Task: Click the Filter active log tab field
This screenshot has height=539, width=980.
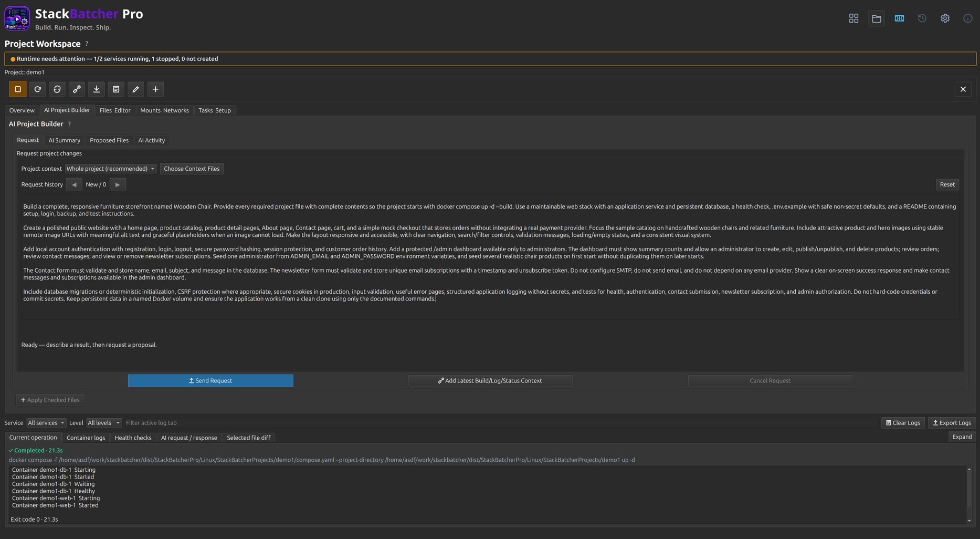Action: (x=501, y=423)
